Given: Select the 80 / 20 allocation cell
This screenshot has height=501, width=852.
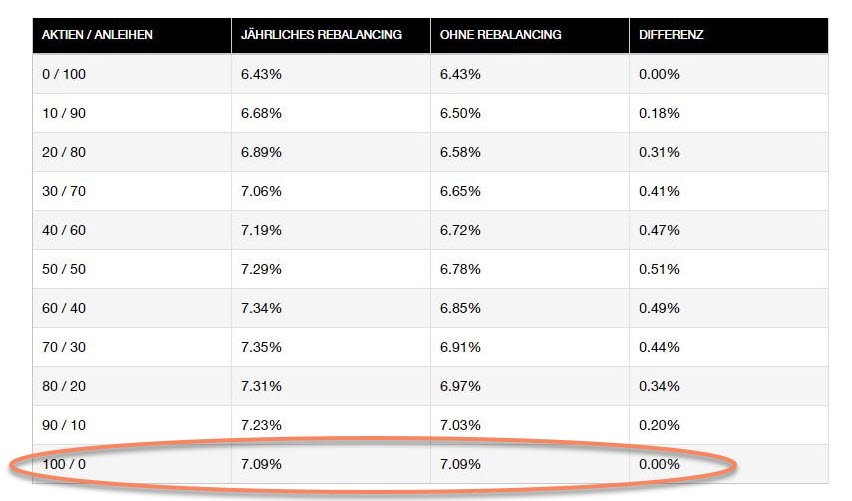Looking at the screenshot, I should (64, 387).
